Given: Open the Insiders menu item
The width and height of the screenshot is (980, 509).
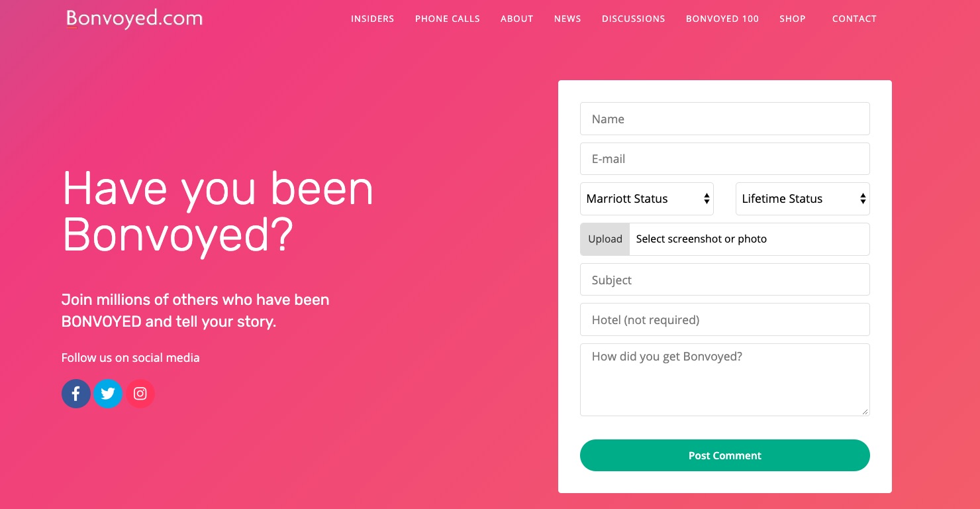Looking at the screenshot, I should (x=372, y=19).
